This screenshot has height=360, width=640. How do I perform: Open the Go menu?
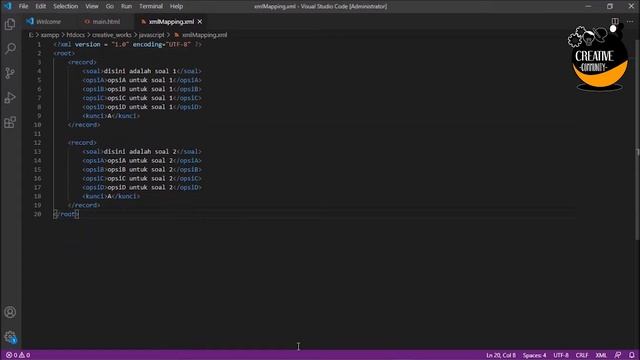click(x=109, y=6)
